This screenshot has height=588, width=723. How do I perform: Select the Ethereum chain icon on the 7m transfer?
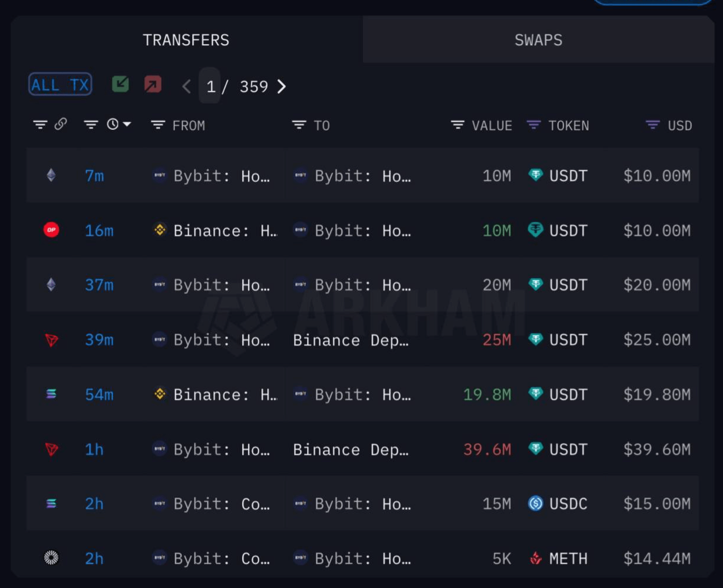pos(51,175)
